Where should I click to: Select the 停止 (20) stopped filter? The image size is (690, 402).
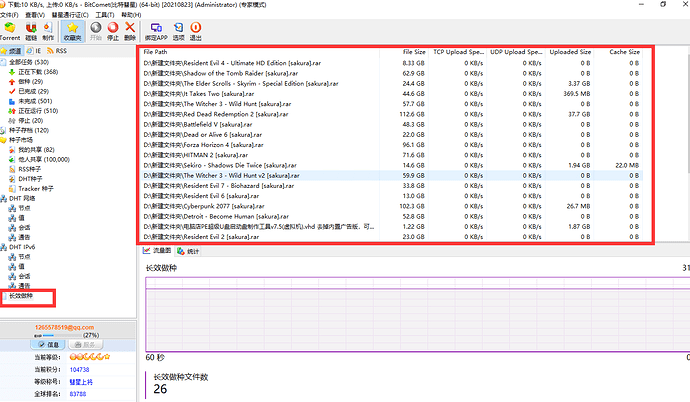pyautogui.click(x=26, y=121)
